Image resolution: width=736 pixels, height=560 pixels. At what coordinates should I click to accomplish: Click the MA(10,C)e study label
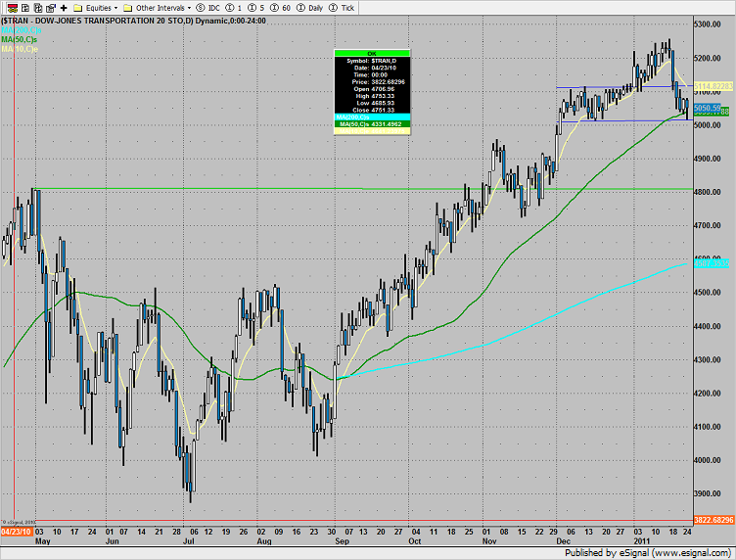point(20,49)
